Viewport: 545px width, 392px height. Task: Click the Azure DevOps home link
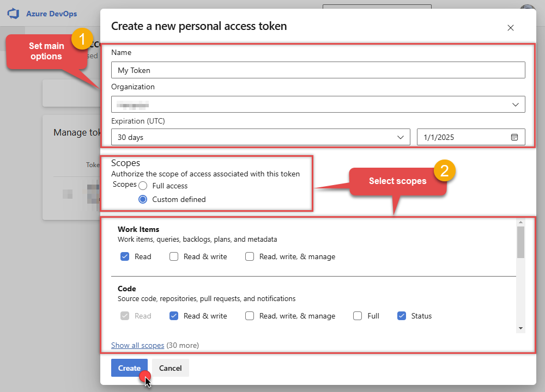coord(51,14)
